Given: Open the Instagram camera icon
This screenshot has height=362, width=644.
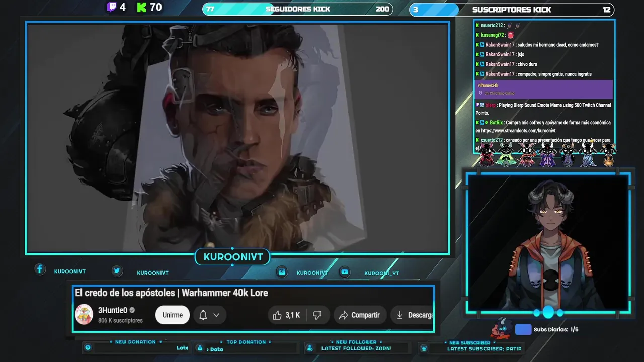Looking at the screenshot, I should point(282,271).
